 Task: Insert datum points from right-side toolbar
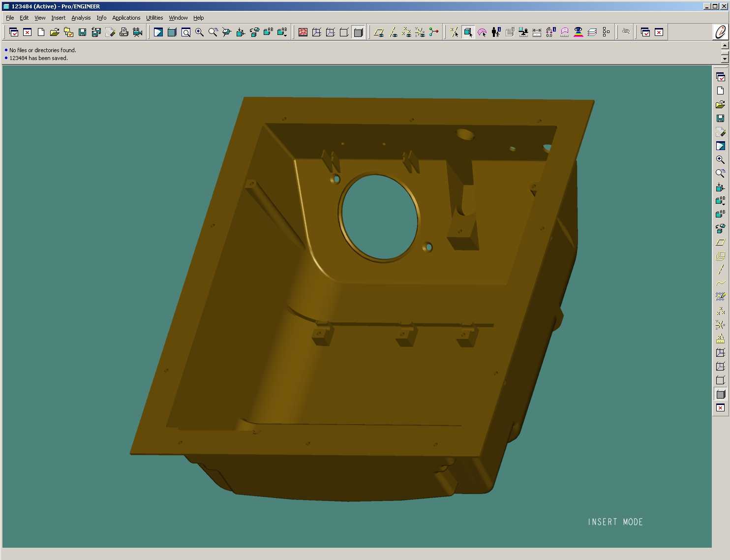pyautogui.click(x=720, y=311)
